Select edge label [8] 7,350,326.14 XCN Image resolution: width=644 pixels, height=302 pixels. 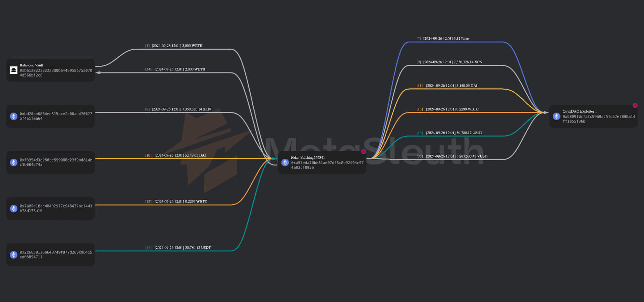pyautogui.click(x=178, y=109)
